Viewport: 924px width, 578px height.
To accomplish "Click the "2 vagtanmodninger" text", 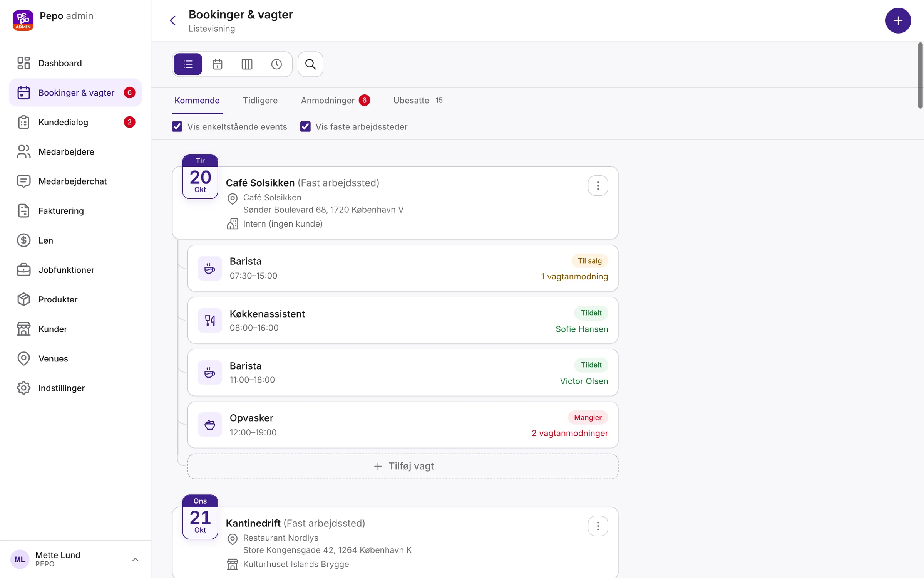I will coord(570,433).
